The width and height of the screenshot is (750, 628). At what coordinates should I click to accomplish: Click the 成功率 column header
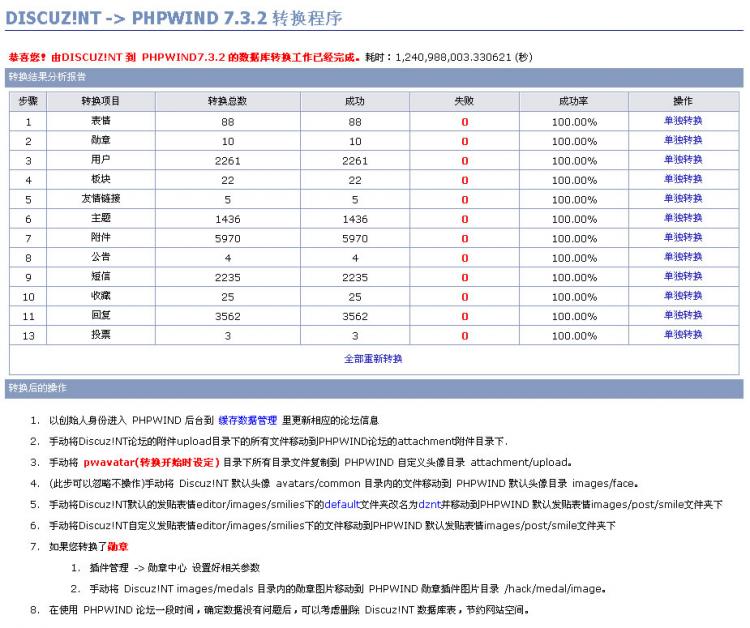[x=574, y=101]
